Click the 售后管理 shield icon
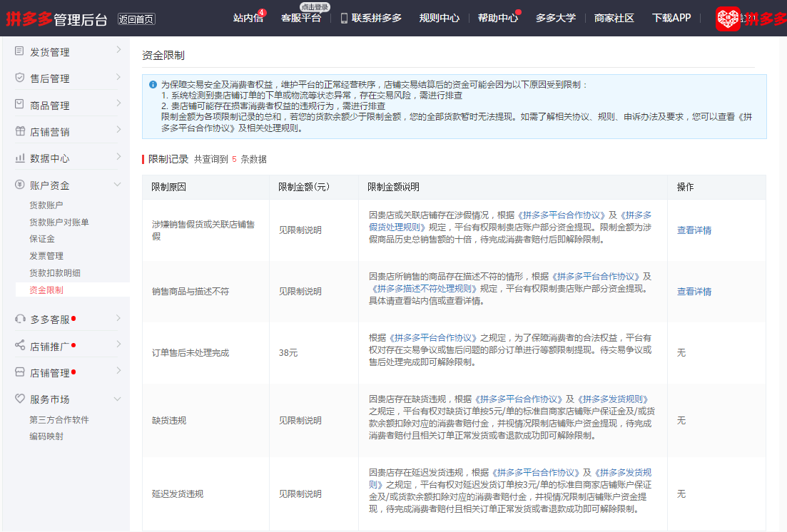Image resolution: width=787 pixels, height=532 pixels. 19,77
